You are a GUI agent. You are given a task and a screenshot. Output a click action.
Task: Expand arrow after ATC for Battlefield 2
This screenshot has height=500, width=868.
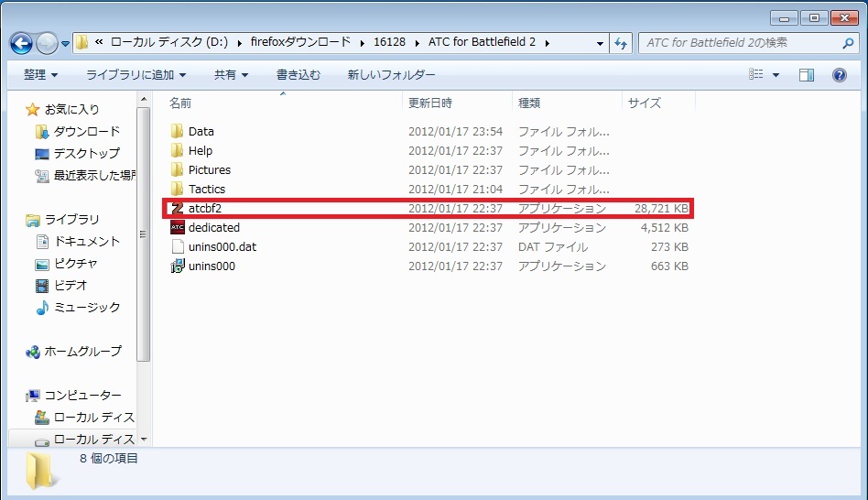tap(547, 43)
